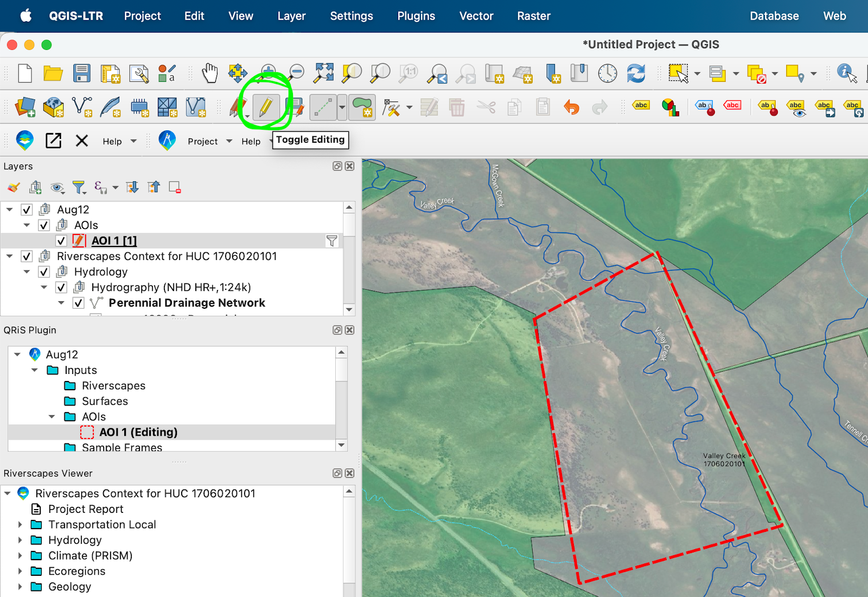Open the QRiS Project dropdown
The image size is (868, 597).
(210, 141)
